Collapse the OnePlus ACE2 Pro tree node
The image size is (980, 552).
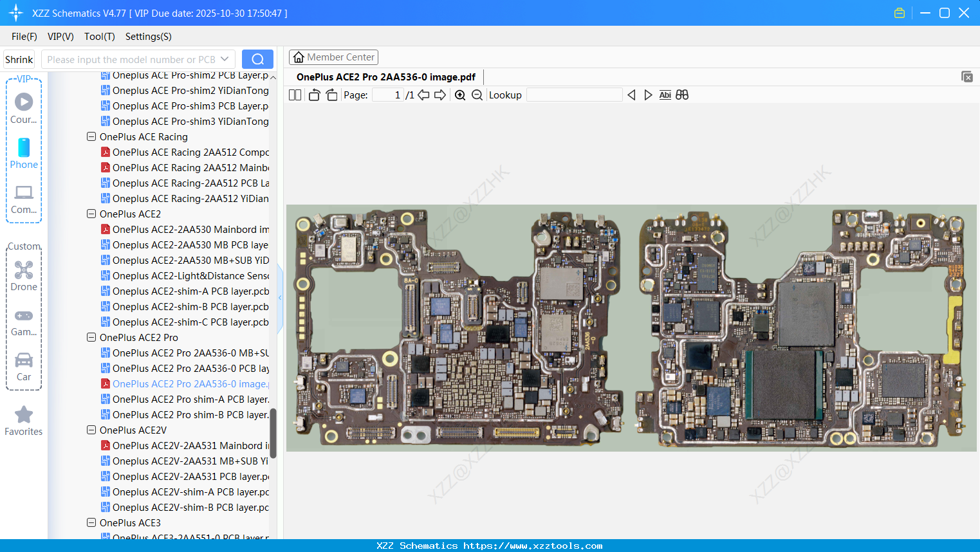click(91, 337)
